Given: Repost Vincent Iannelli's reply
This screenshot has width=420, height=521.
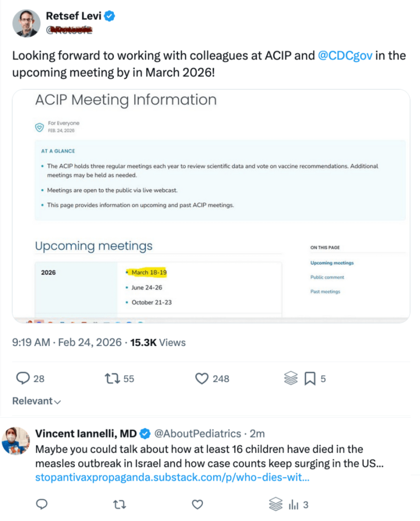Looking at the screenshot, I should pyautogui.click(x=120, y=504).
